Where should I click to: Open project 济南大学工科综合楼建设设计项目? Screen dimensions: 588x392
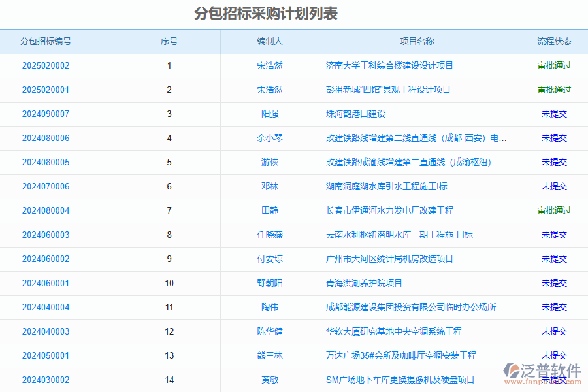(x=389, y=65)
